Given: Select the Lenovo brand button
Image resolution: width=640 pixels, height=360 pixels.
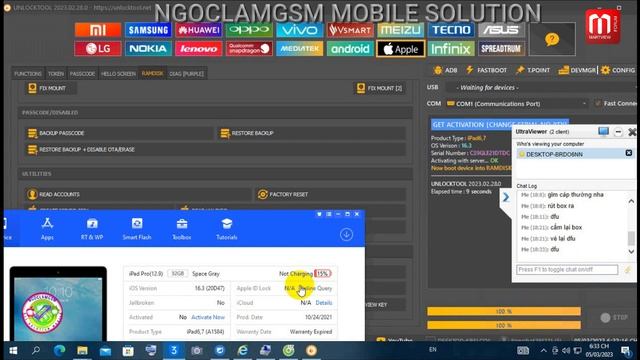Looking at the screenshot, I should pyautogui.click(x=199, y=49).
